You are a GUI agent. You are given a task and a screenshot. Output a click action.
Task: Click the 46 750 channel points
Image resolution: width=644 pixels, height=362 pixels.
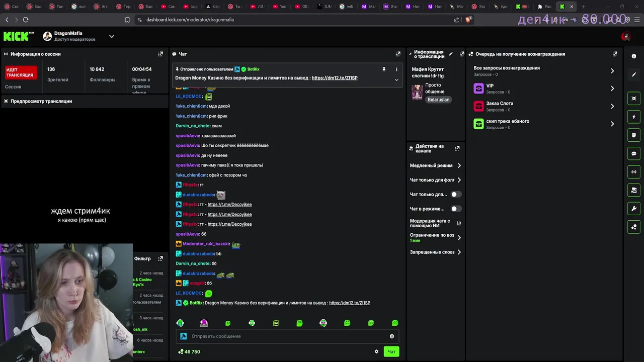tap(189, 351)
